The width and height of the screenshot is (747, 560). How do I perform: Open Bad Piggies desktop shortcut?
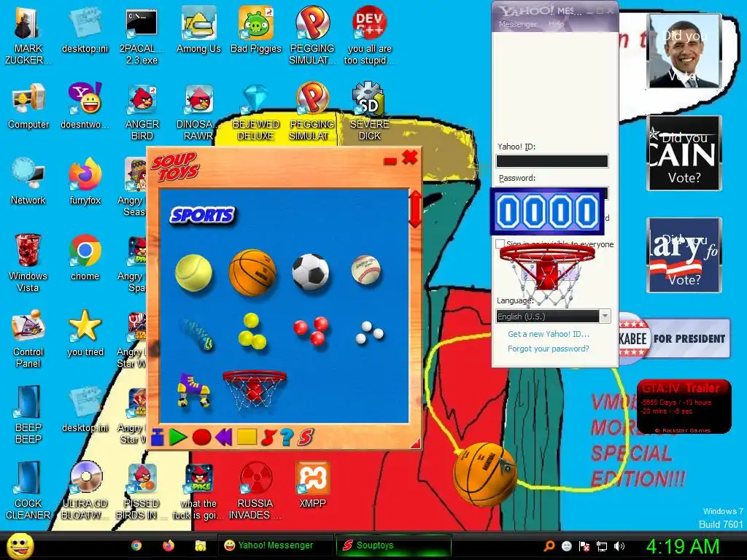(256, 30)
